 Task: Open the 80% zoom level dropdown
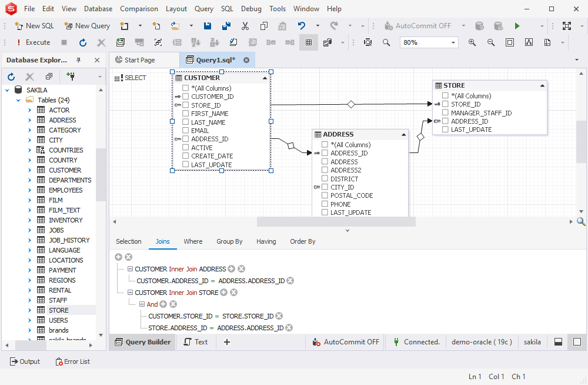point(453,42)
